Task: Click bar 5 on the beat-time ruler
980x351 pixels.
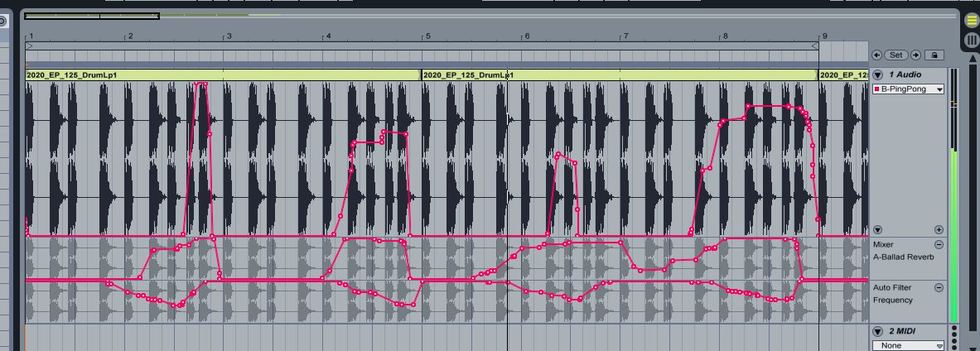Action: tap(427, 36)
